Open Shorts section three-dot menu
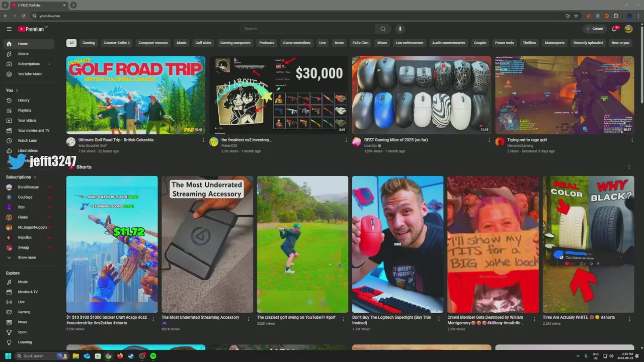Image resolution: width=644 pixels, height=362 pixels. click(x=629, y=167)
